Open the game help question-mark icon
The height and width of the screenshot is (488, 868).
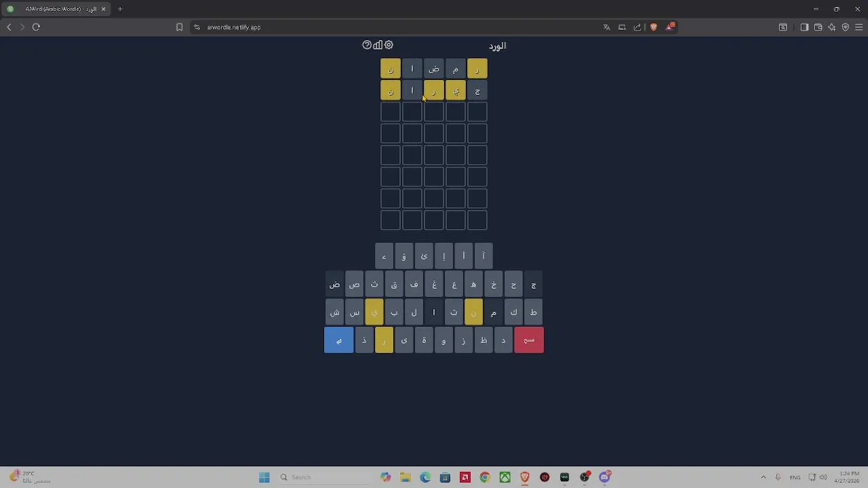point(367,45)
